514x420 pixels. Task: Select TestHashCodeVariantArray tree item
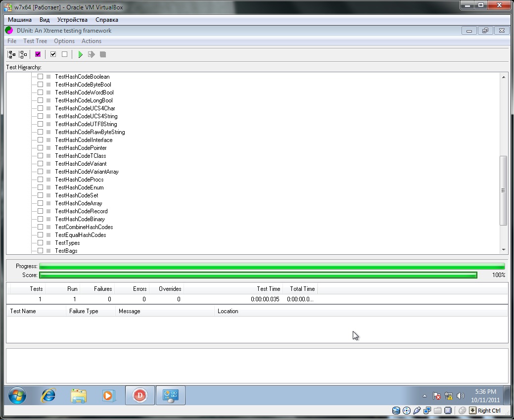[87, 172]
